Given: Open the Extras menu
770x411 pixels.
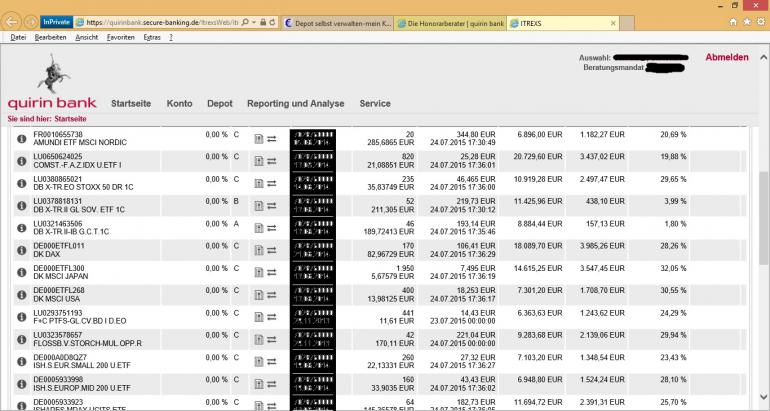Looking at the screenshot, I should tap(152, 37).
